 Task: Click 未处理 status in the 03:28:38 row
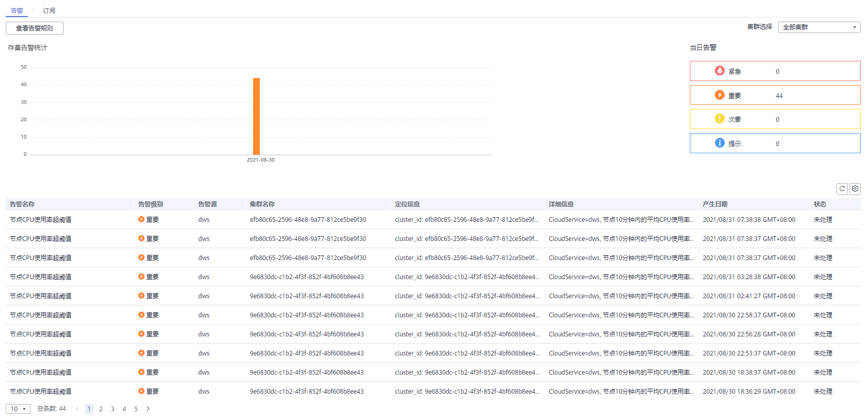(x=823, y=277)
